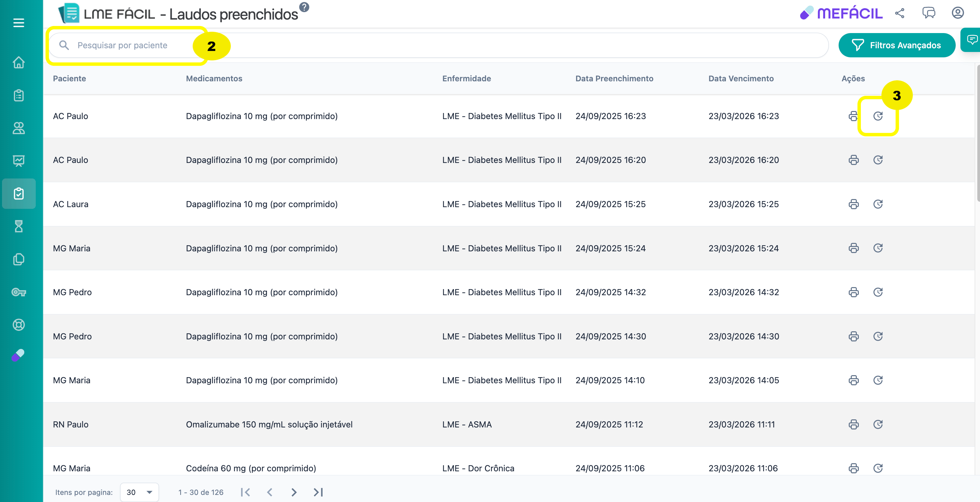Go to Home via sidebar house icon
This screenshot has height=502, width=980.
pyautogui.click(x=19, y=62)
